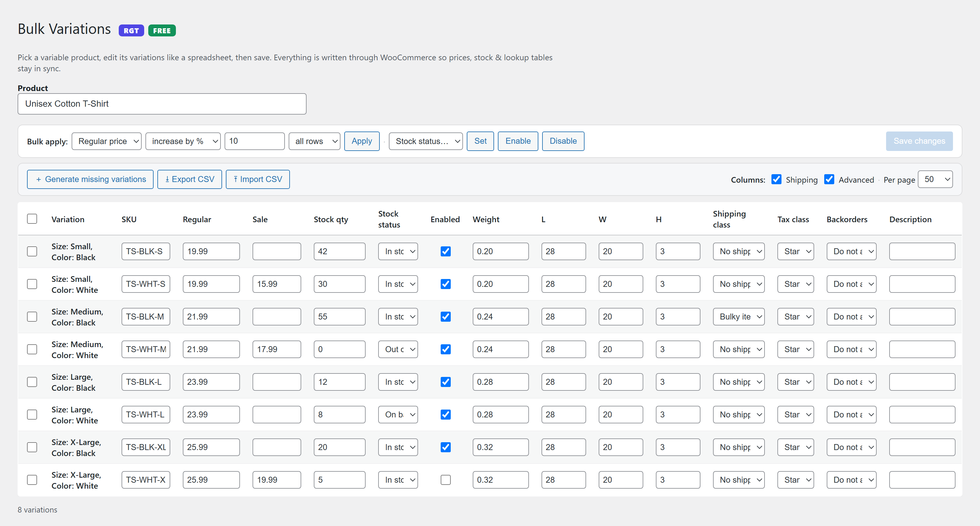
Task: Click Export CSV
Action: (x=190, y=180)
